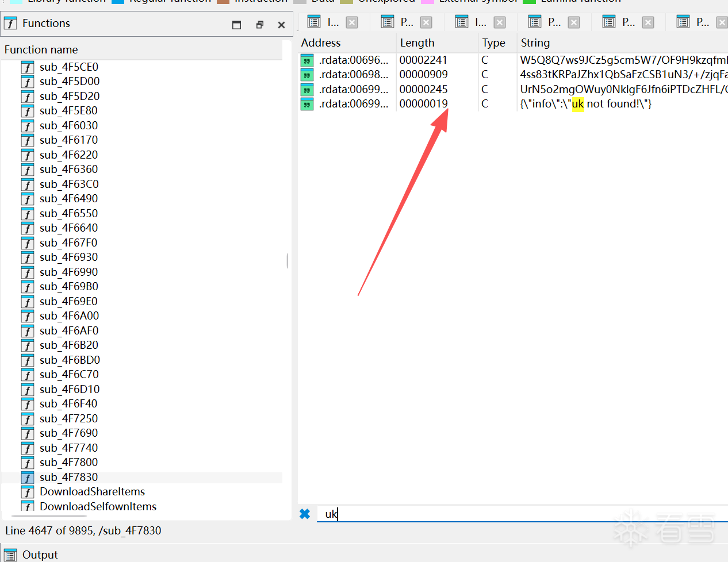Clear the uk search filter
Viewport: 728px width, 562px height.
pos(305,514)
